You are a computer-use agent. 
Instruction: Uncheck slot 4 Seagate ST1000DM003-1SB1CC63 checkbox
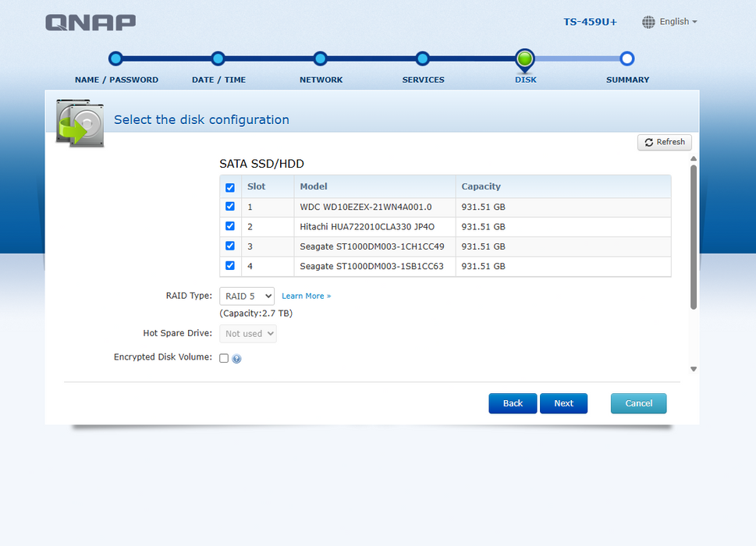230,265
